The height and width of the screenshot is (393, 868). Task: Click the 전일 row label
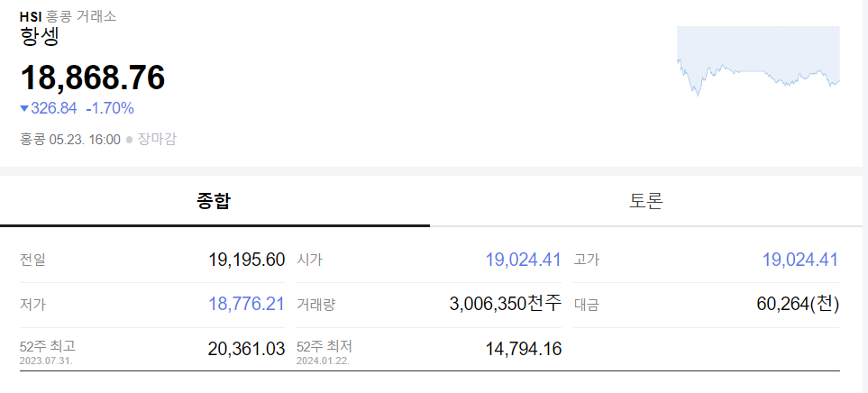(x=32, y=260)
